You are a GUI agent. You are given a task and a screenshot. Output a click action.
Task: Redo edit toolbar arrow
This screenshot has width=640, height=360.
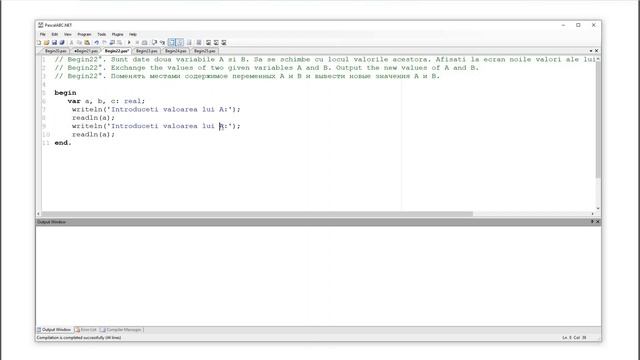(x=104, y=42)
